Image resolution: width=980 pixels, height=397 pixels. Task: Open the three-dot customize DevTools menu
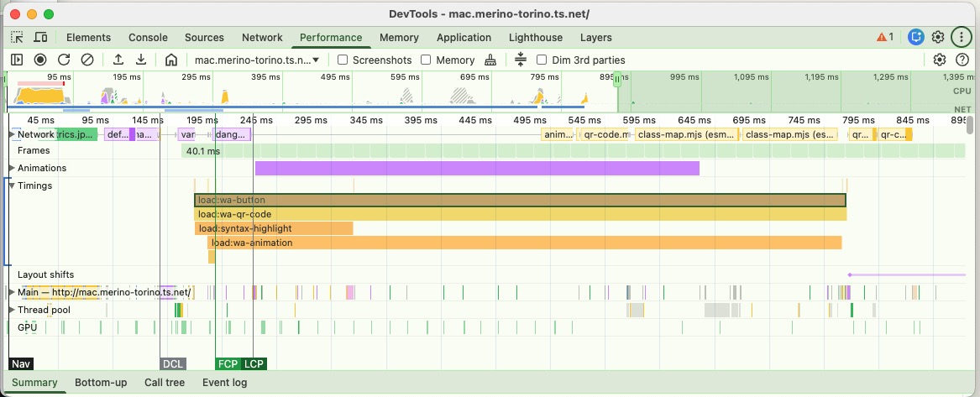[x=962, y=38]
